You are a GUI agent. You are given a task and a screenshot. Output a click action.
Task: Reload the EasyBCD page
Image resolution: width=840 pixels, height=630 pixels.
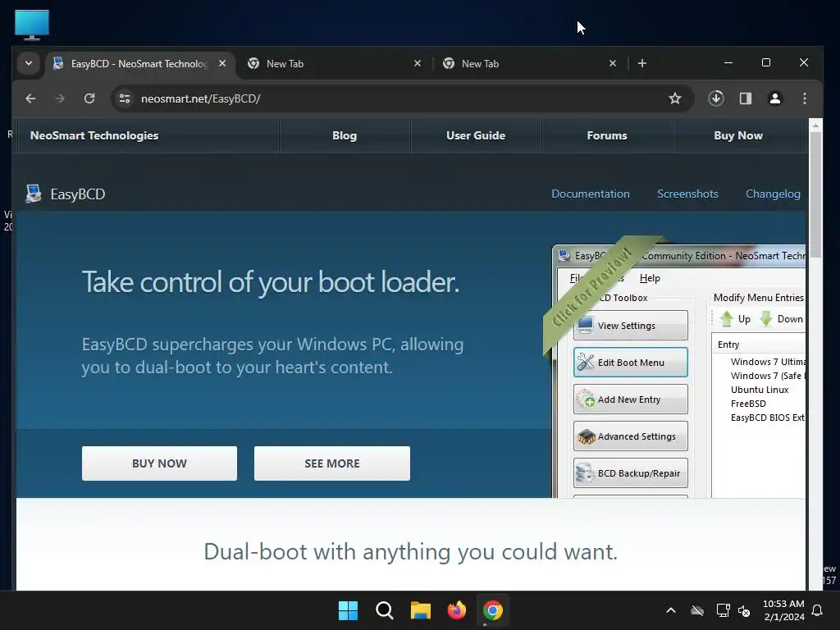coord(89,98)
